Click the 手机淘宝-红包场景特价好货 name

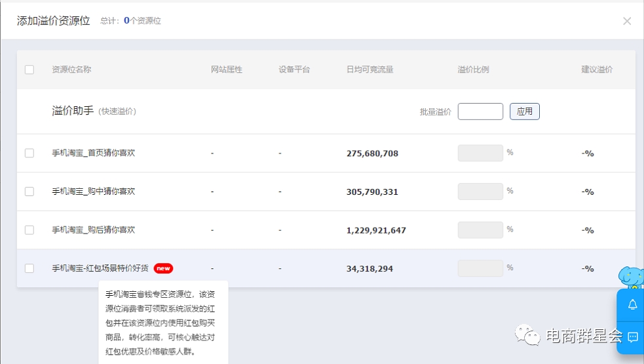pyautogui.click(x=100, y=268)
